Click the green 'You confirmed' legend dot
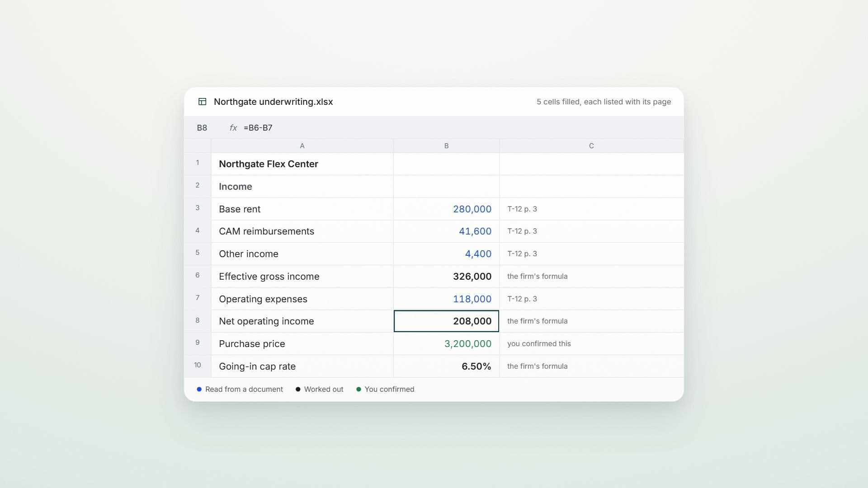Viewport: 868px width, 488px height. pyautogui.click(x=359, y=389)
